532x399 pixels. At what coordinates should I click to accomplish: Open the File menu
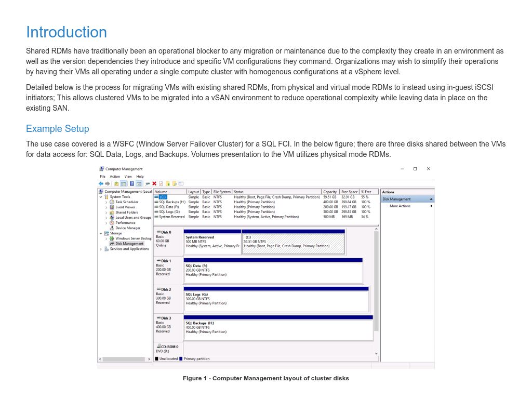(x=102, y=176)
